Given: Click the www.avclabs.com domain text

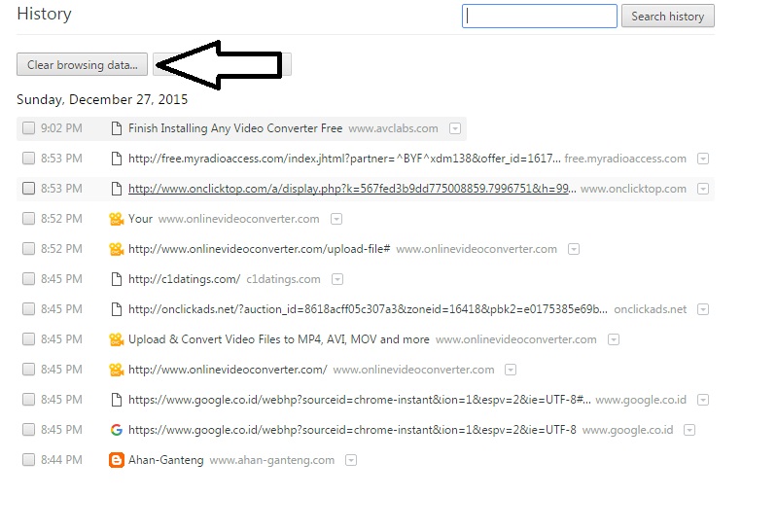Looking at the screenshot, I should click(394, 129).
